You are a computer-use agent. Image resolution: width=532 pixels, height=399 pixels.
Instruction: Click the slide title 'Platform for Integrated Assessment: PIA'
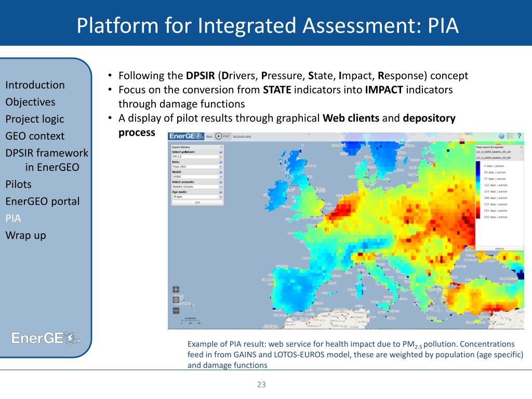(268, 25)
